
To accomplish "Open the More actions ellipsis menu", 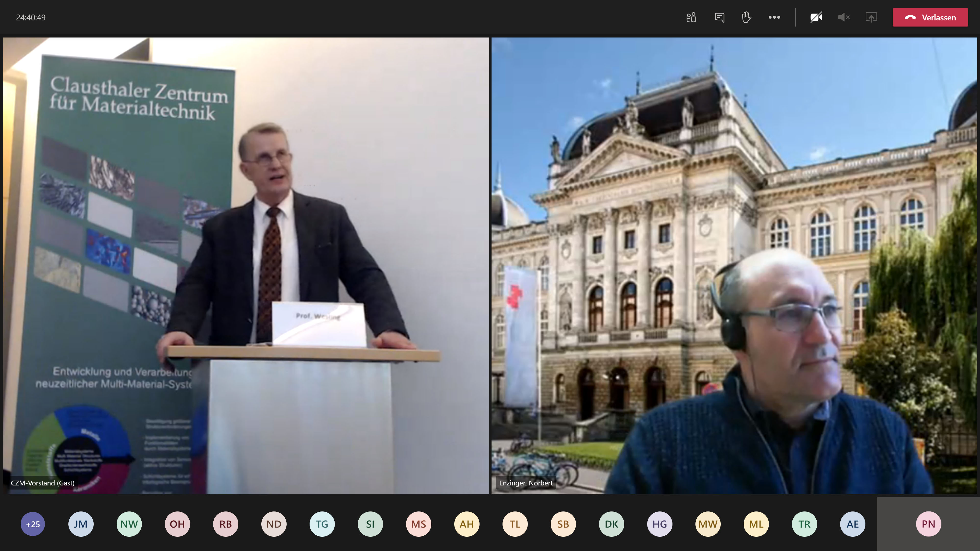I will (774, 18).
